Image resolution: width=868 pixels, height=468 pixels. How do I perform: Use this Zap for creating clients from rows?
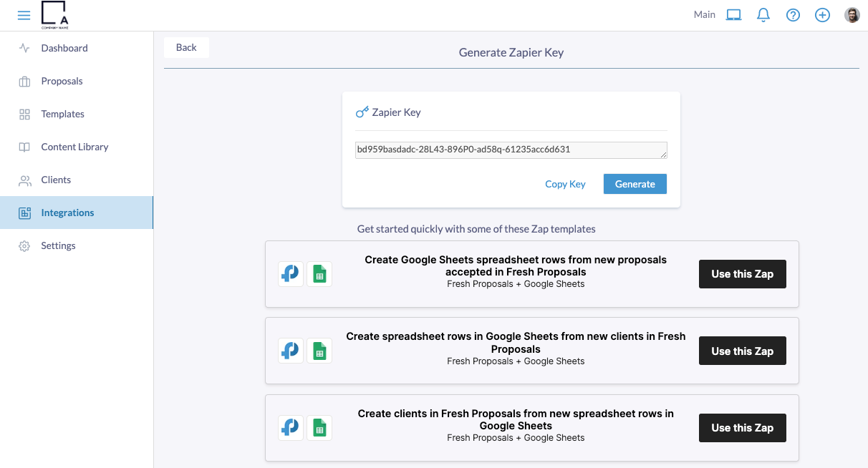[x=743, y=428]
